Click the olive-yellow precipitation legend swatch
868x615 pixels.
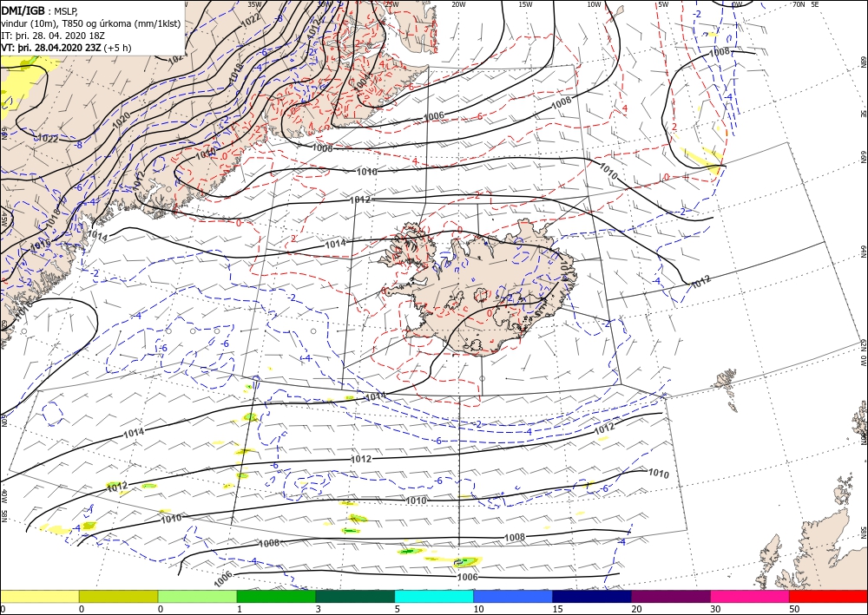pos(118,596)
